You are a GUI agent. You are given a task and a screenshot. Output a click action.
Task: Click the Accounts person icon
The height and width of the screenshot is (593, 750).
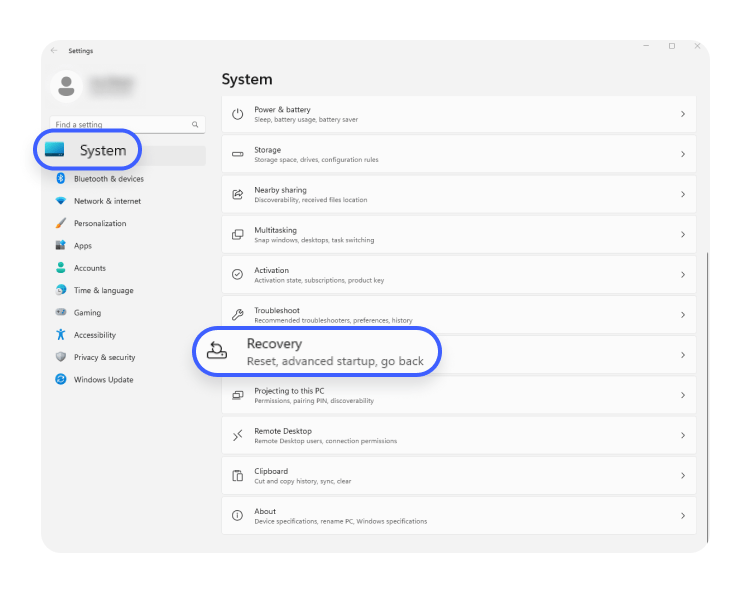click(61, 268)
